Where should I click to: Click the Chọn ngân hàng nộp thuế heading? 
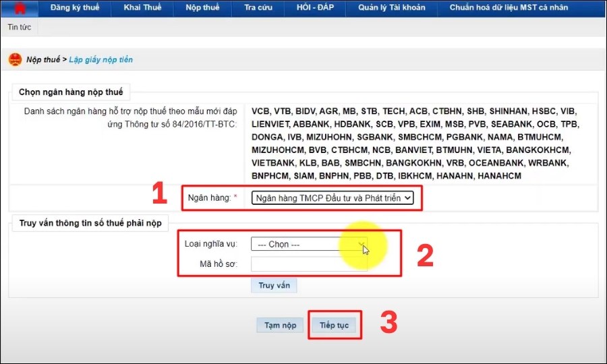[x=71, y=92]
